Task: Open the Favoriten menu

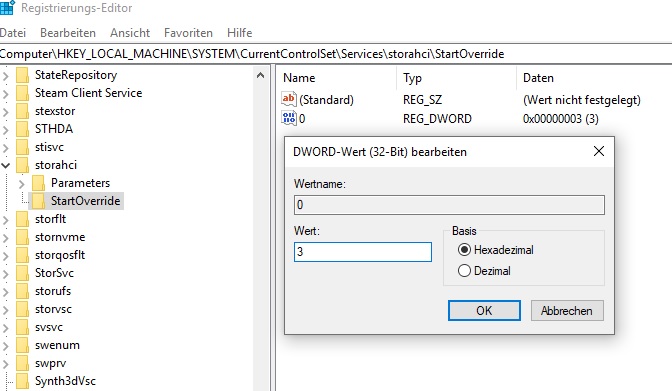Action: [x=188, y=33]
